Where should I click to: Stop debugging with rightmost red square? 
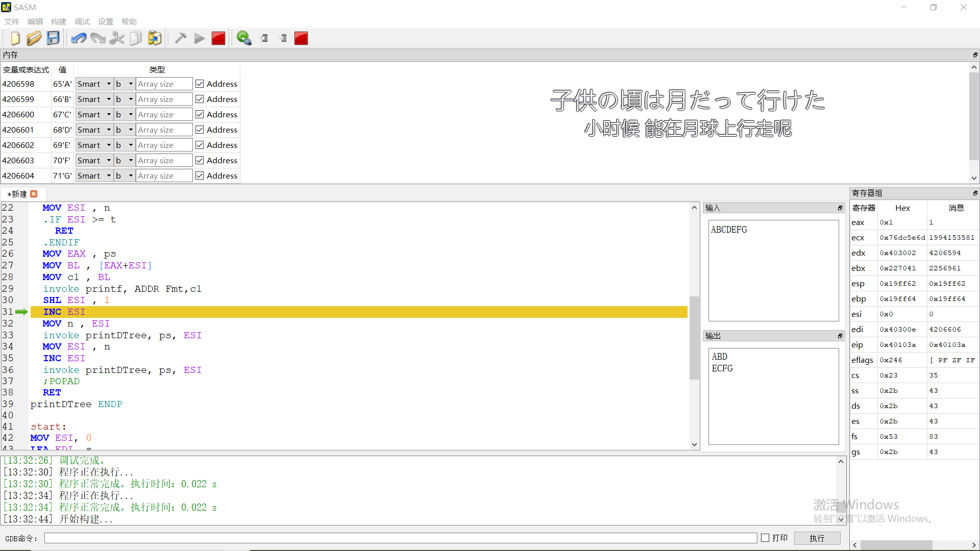pos(301,38)
